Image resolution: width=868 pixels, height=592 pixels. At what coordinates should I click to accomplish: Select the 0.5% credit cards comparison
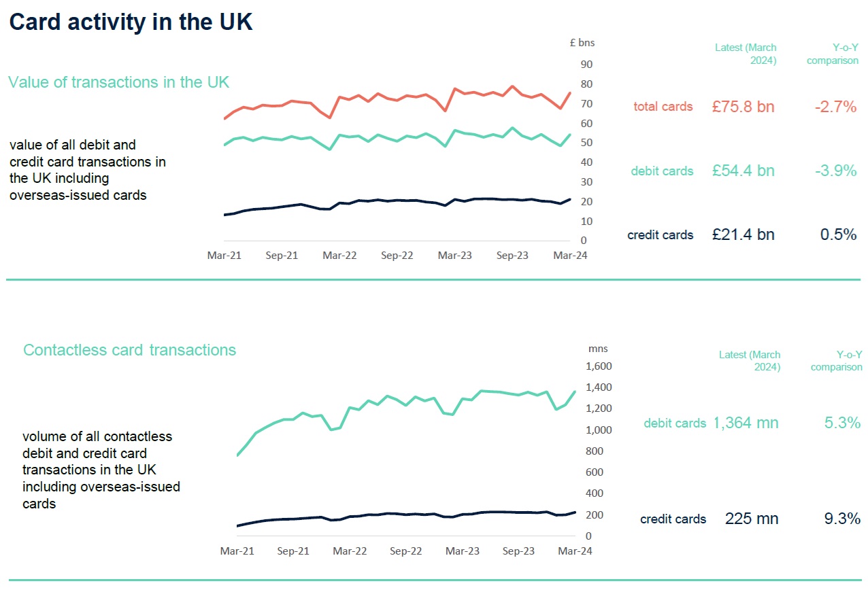point(839,235)
